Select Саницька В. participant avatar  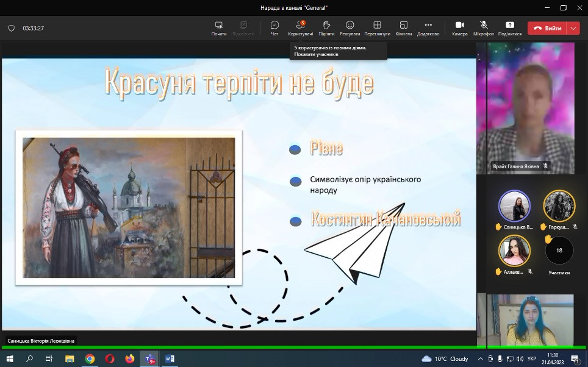(514, 206)
